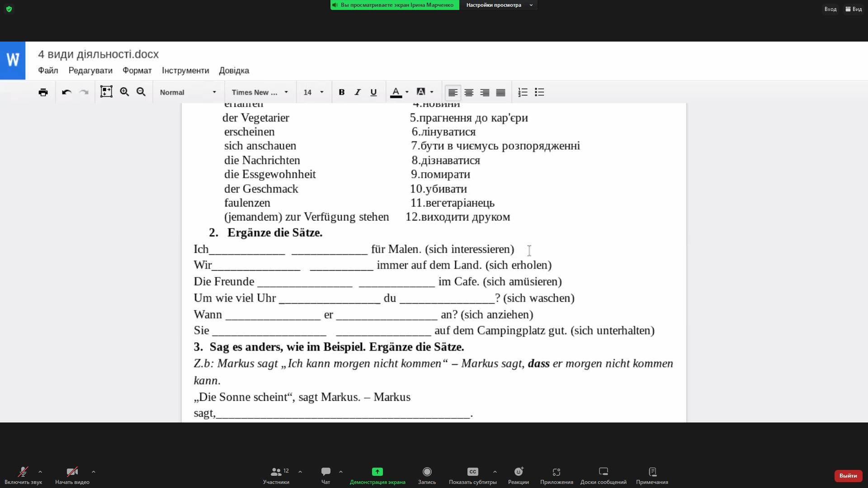Click blank line after sagt,
Viewport: 868px width, 488px height.
click(343, 414)
